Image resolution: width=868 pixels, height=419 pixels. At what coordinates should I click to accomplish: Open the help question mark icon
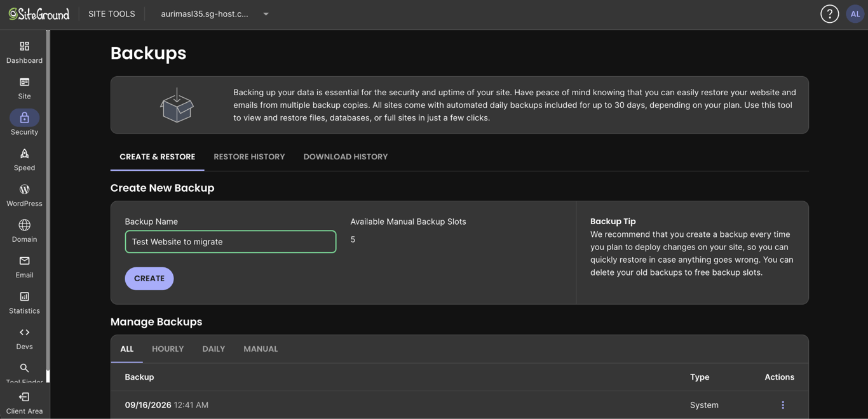(829, 14)
